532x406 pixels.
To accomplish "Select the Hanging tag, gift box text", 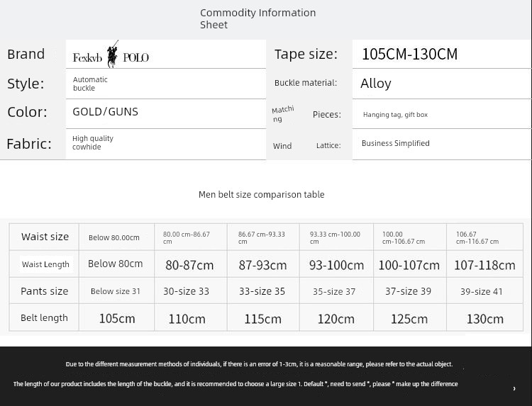I will click(395, 115).
